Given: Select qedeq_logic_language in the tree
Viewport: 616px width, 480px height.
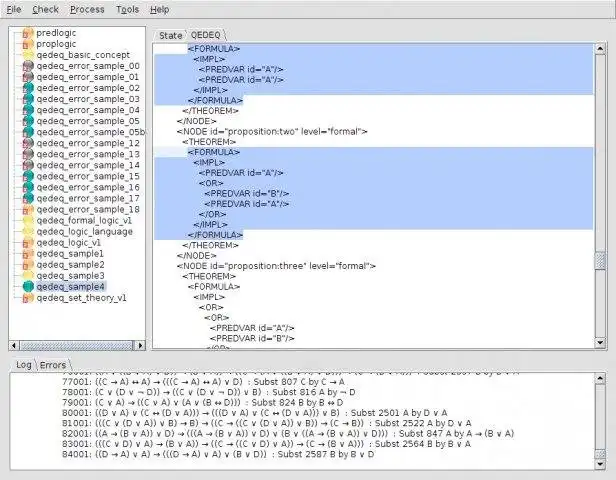Looking at the screenshot, I should click(x=84, y=231).
